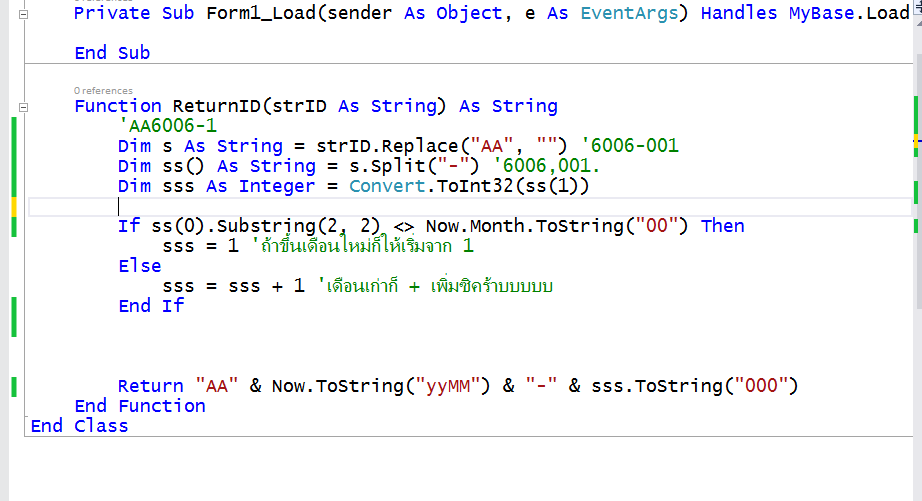
Task: Click the 'Convert' class name
Action: pos(387,186)
